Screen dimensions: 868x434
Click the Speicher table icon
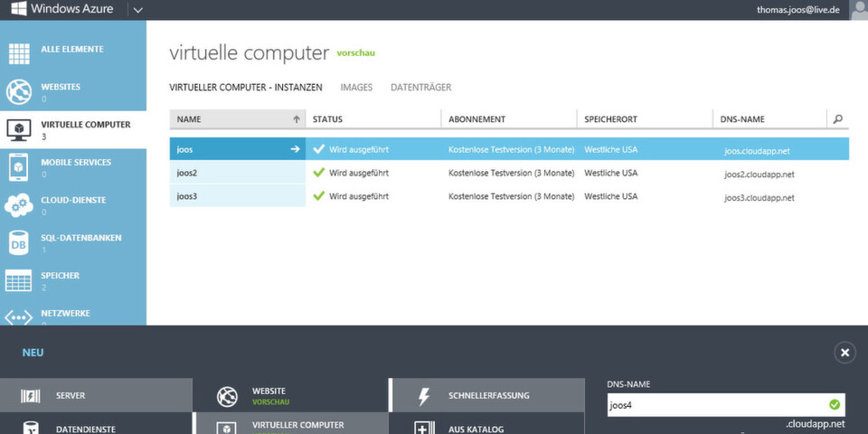point(19,280)
